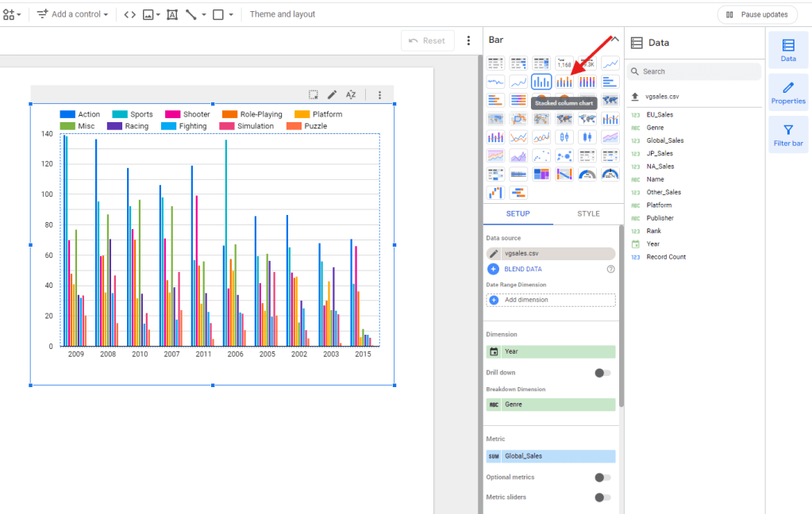
Task: Click the Reset button
Action: point(427,40)
